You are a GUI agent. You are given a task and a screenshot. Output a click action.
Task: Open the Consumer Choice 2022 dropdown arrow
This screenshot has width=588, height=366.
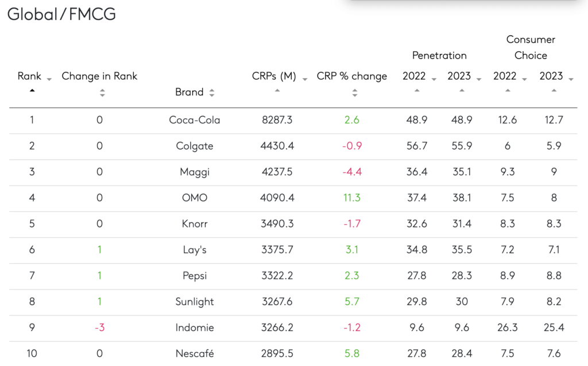(x=525, y=79)
